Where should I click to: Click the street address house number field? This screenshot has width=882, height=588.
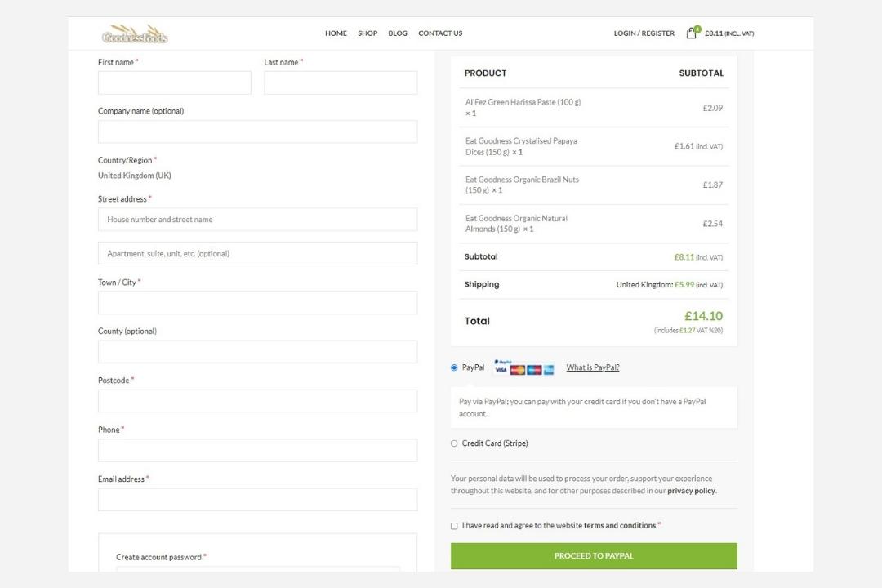pos(257,220)
